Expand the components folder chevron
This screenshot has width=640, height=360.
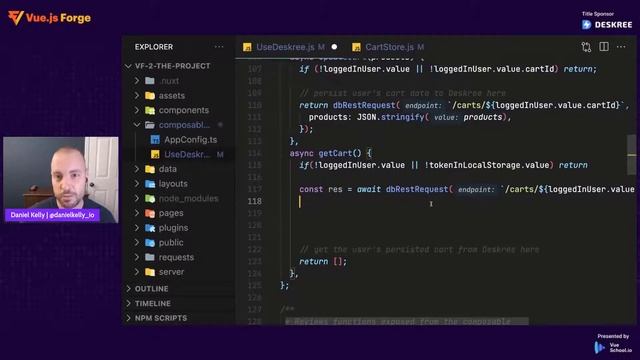137,110
